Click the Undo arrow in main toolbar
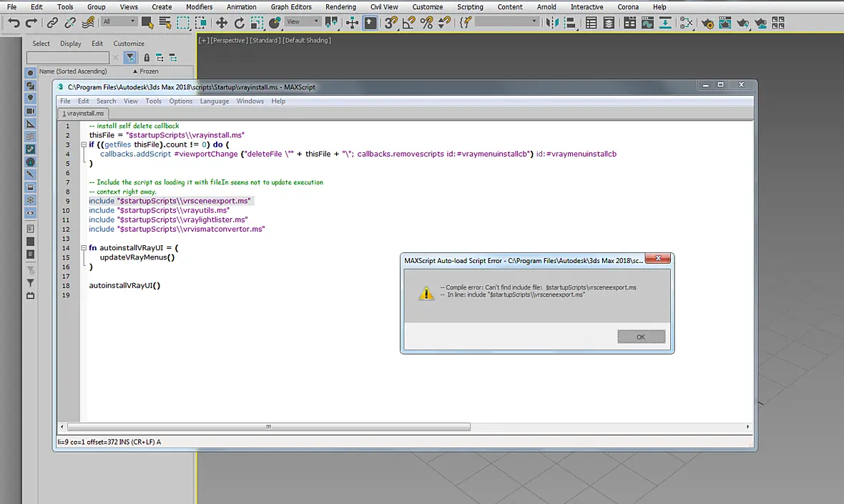The image size is (844, 504). (x=14, y=23)
